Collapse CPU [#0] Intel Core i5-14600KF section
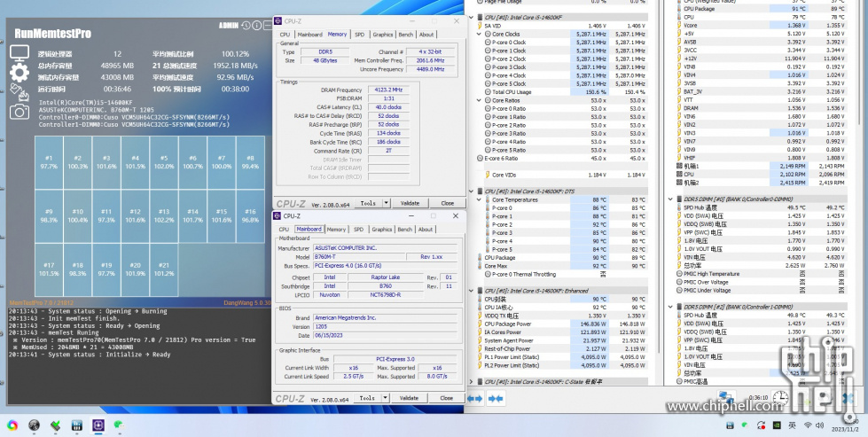The image size is (868, 437). [472, 17]
